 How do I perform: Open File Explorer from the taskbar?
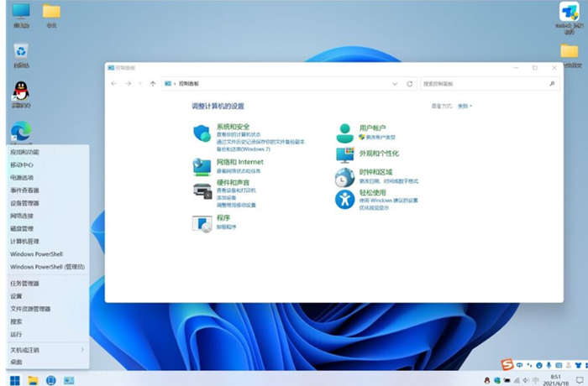(x=33, y=380)
